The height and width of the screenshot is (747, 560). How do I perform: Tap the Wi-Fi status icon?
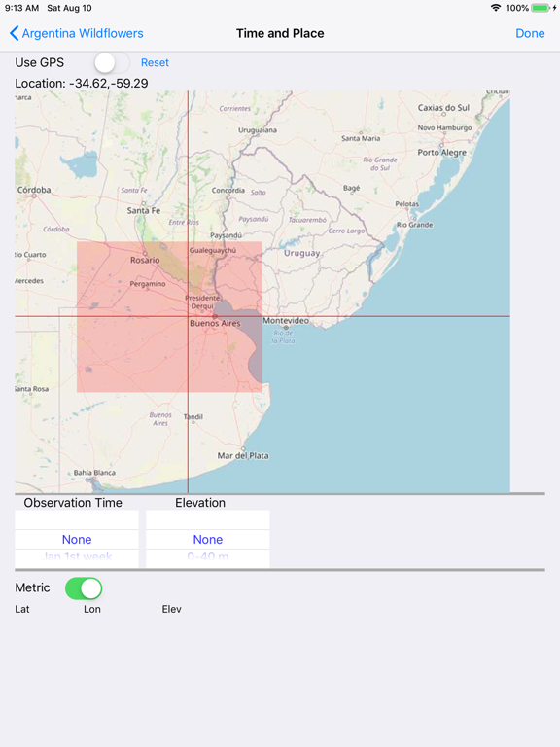click(496, 8)
